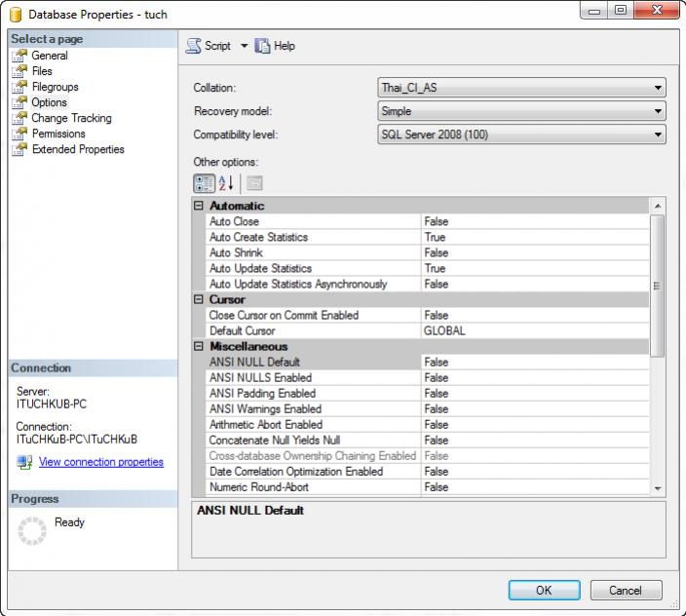Switch property grid to Categorized view
Screen dimensions: 686x616
click(204, 183)
